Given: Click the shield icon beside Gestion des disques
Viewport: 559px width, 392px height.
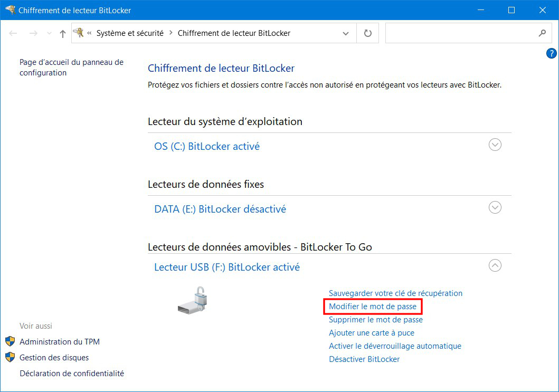Looking at the screenshot, I should [10, 357].
